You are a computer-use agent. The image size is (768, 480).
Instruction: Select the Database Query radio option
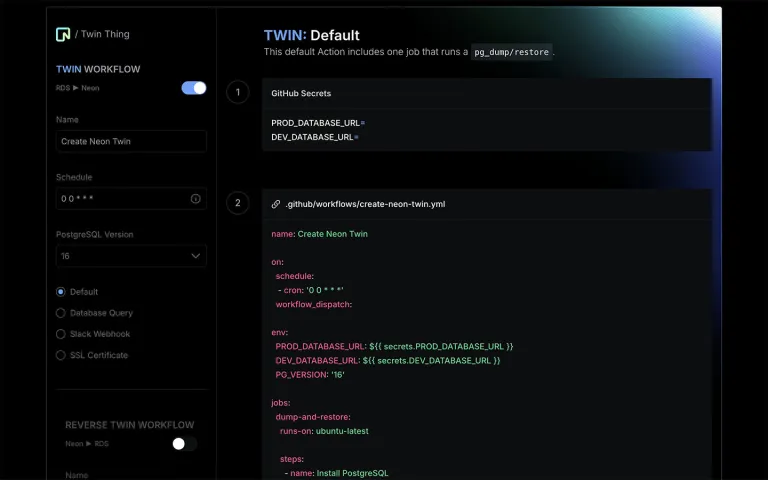[61, 313]
